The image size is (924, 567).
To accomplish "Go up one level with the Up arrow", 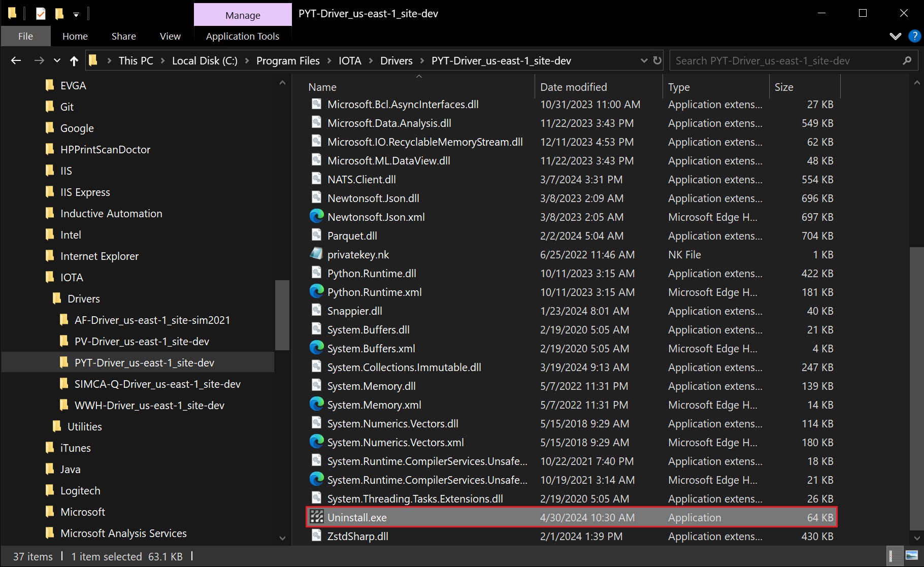I will [x=74, y=61].
